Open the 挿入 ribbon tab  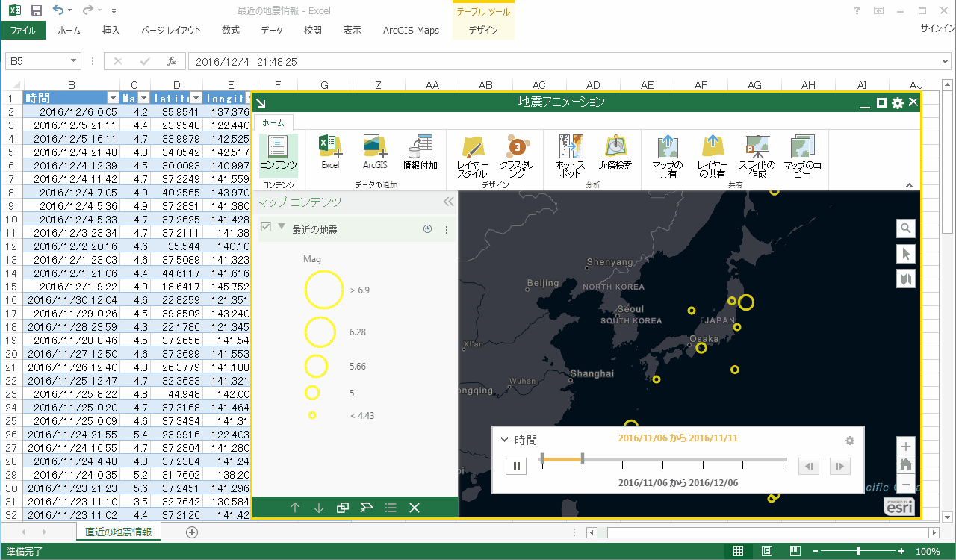(111, 31)
